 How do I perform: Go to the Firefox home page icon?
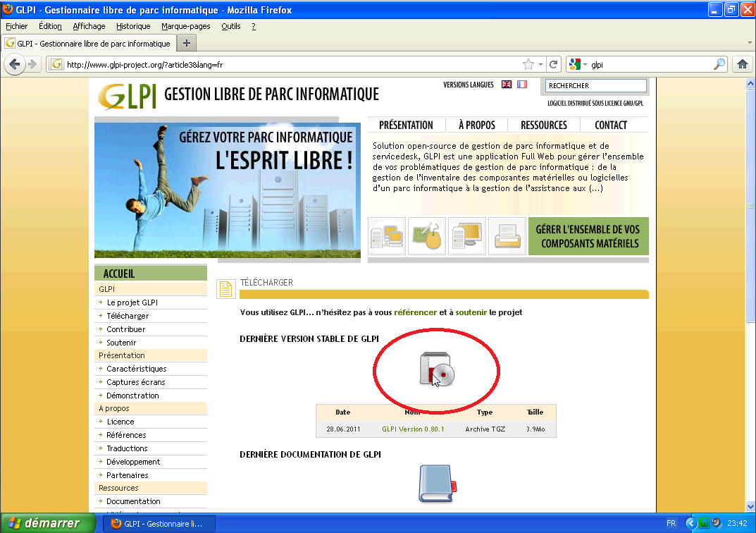point(743,64)
